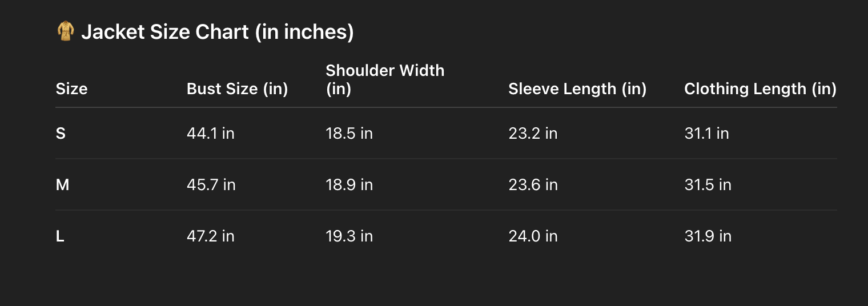Click the 44.1 in bust size cell
The width and height of the screenshot is (868, 306).
pyautogui.click(x=210, y=134)
